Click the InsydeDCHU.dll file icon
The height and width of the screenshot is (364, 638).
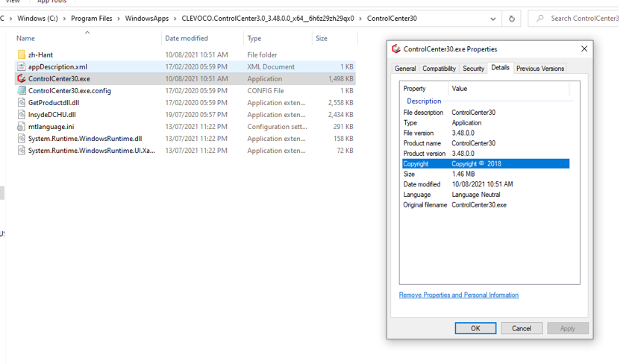[22, 115]
